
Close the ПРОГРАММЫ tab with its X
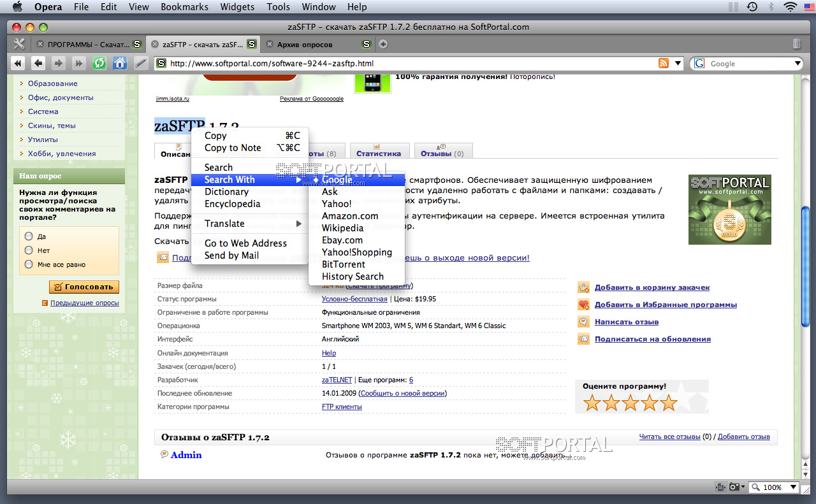click(x=40, y=45)
